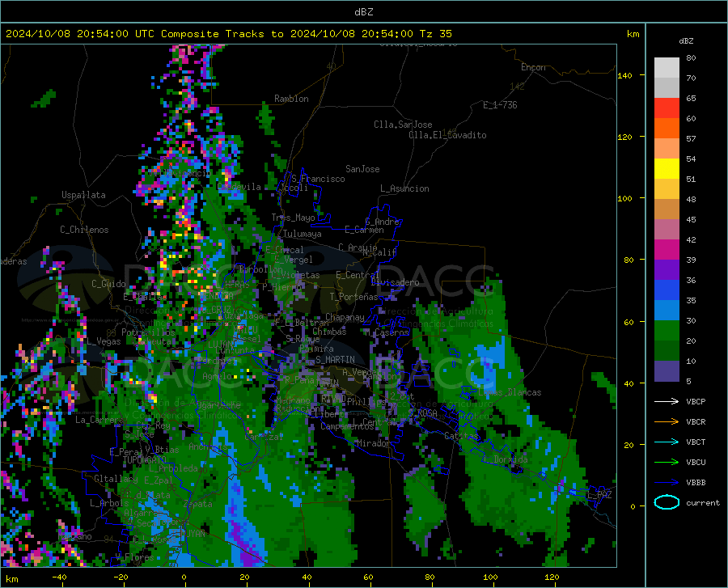Image resolution: width=728 pixels, height=588 pixels.
Task: Select the light blue 30 dBZ swatch
Action: (667, 311)
